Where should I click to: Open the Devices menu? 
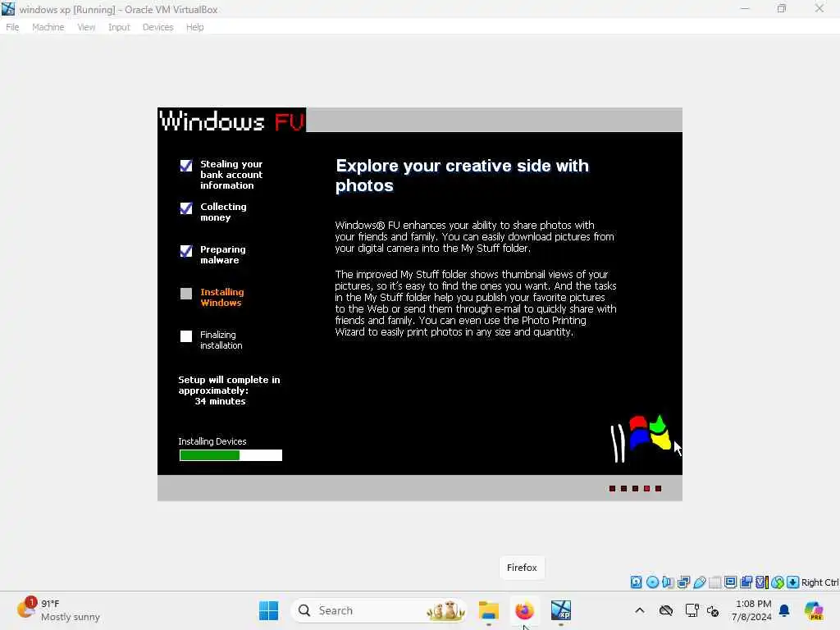[157, 27]
